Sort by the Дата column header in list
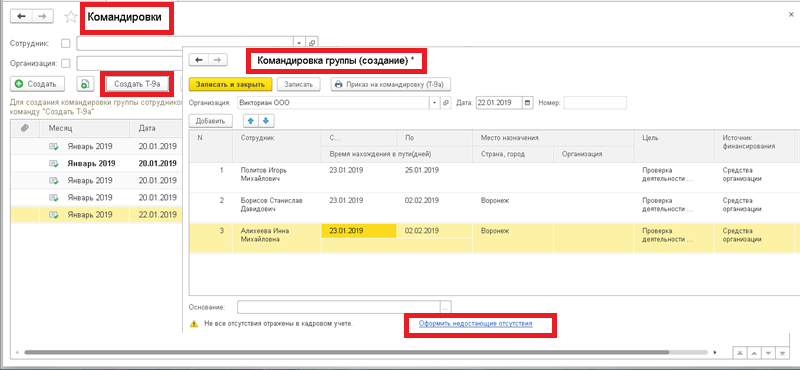Image resolution: width=800 pixels, height=370 pixels. coord(156,128)
